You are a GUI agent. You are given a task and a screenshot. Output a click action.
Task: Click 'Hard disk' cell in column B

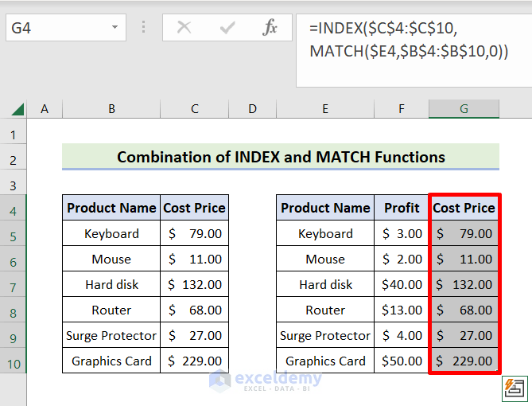(111, 284)
